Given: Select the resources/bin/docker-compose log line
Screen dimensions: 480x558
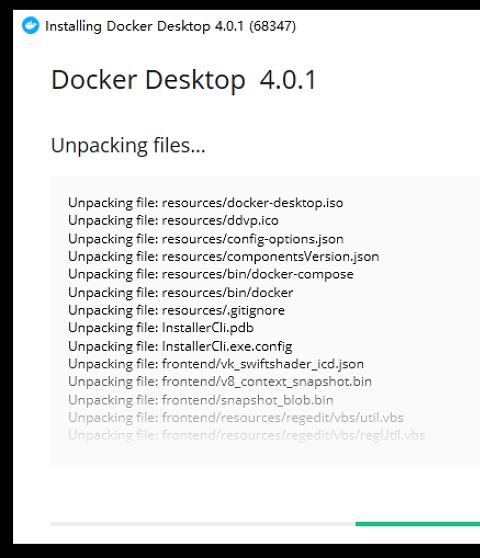Looking at the screenshot, I should (x=211, y=274).
